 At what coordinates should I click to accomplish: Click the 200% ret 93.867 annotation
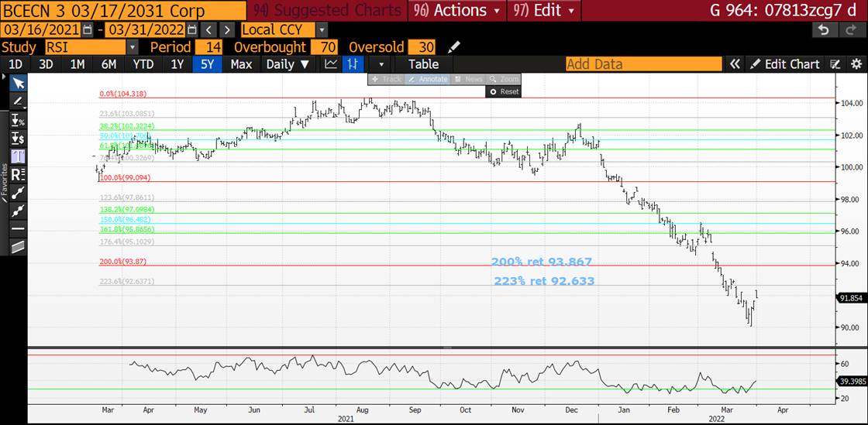point(542,262)
